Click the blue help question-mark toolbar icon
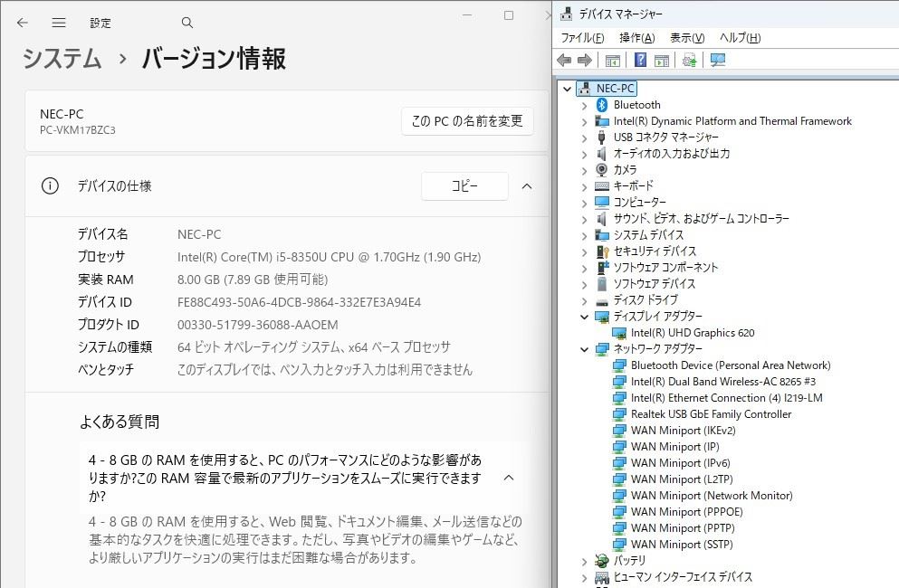Screen dimensions: 899x588 pos(640,61)
